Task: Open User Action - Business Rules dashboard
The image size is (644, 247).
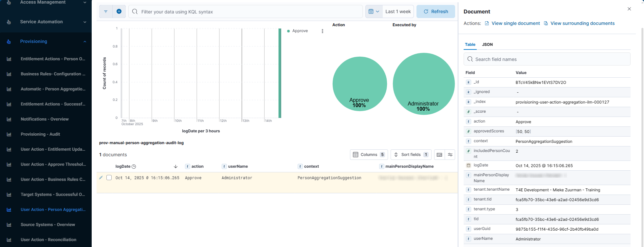Action: 53,180
